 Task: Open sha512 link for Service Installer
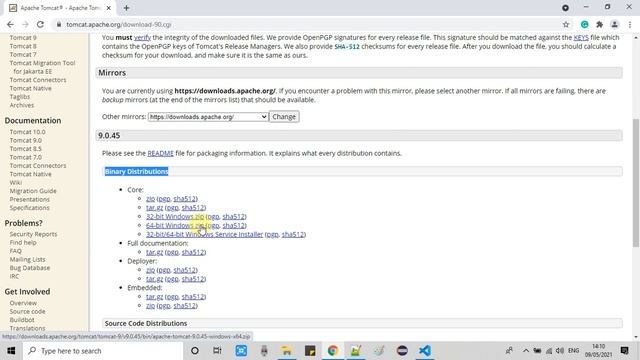pyautogui.click(x=293, y=235)
